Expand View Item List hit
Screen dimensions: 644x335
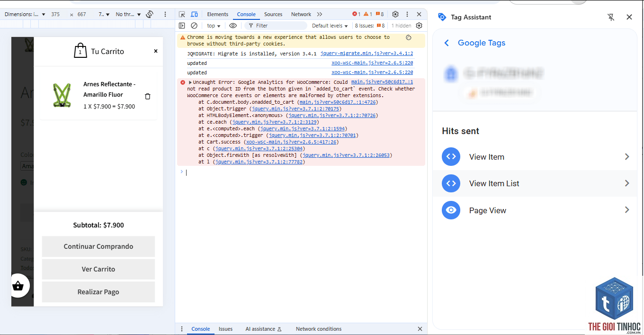(x=535, y=183)
